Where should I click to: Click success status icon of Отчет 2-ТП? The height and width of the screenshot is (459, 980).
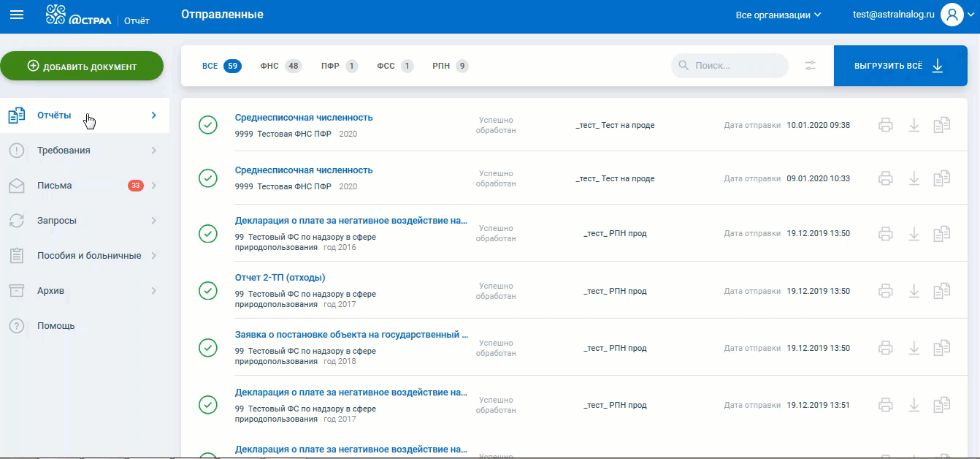[x=208, y=291]
